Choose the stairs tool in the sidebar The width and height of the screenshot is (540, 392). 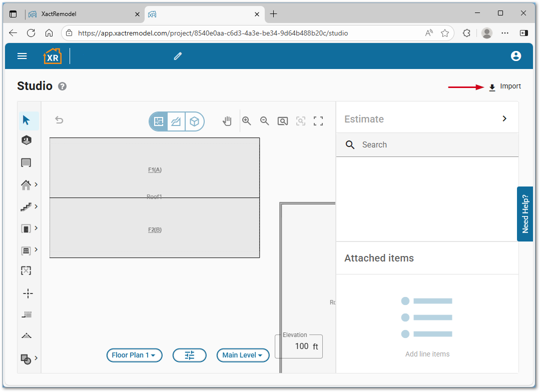[x=26, y=206]
